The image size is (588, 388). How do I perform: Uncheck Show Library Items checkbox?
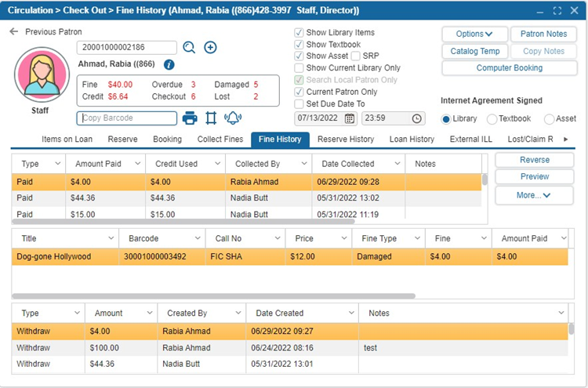point(299,33)
